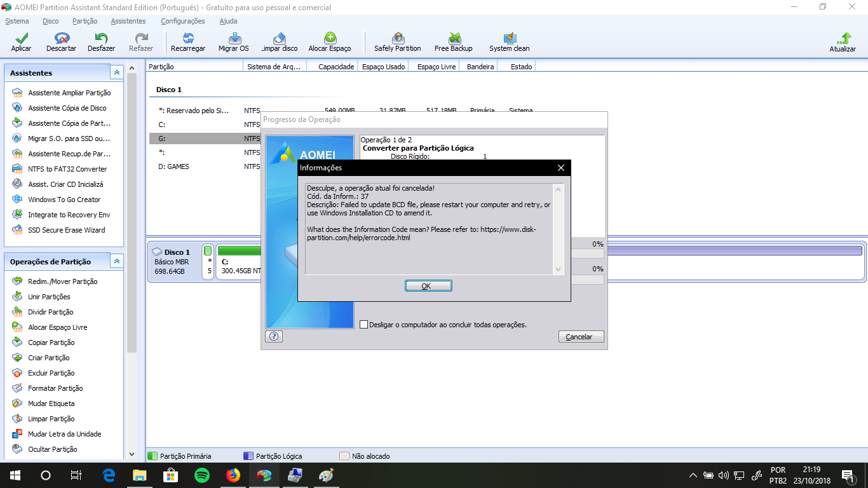Click sidebar scrollbar down arrow
The width and height of the screenshot is (868, 488).
[132, 454]
